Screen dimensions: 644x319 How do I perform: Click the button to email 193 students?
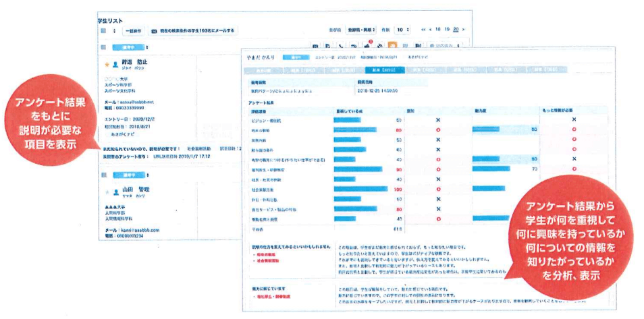[x=194, y=31]
